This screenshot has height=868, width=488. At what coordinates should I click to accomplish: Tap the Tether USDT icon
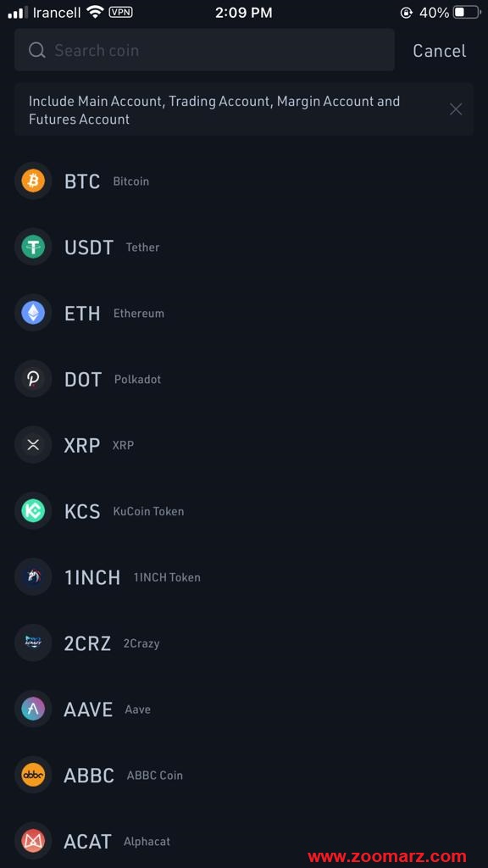point(33,247)
